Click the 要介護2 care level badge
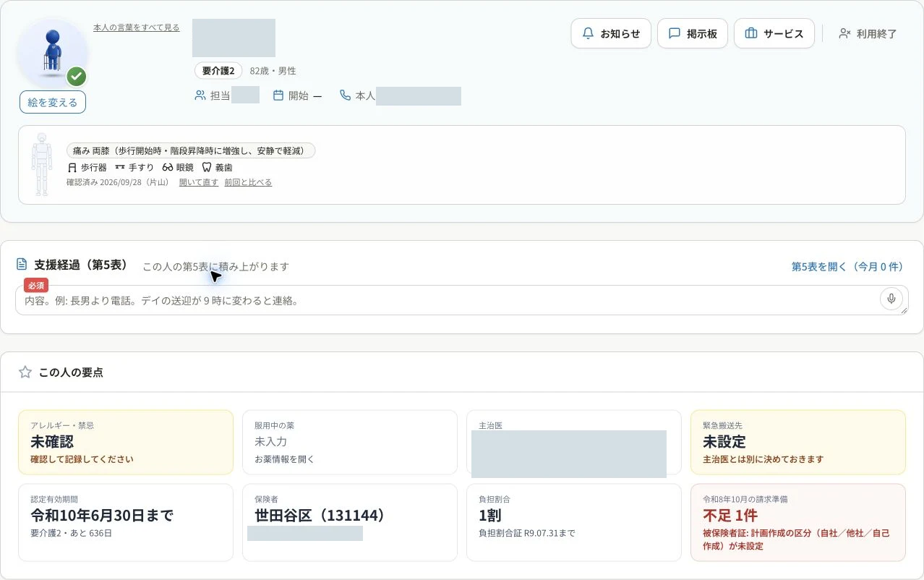This screenshot has width=924, height=580. coord(218,71)
